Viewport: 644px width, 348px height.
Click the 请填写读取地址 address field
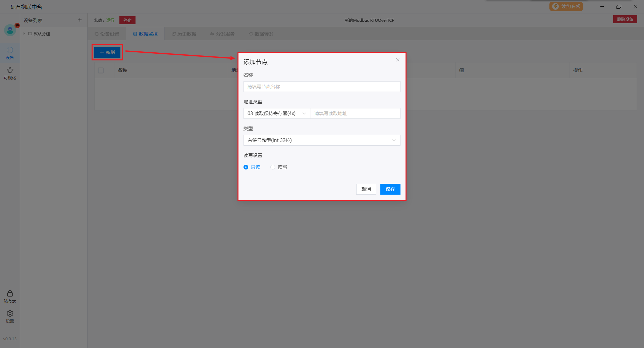(x=355, y=113)
